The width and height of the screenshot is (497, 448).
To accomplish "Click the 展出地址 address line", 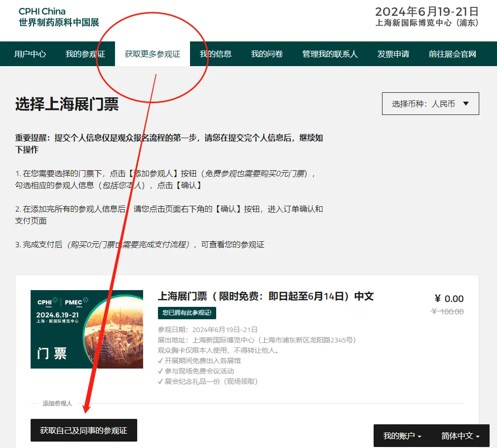I will click(x=257, y=340).
